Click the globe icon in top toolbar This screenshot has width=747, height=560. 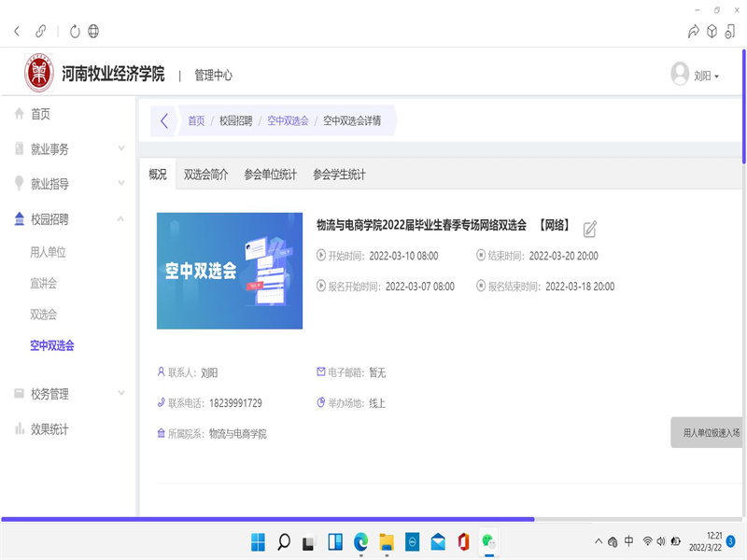coord(93,31)
